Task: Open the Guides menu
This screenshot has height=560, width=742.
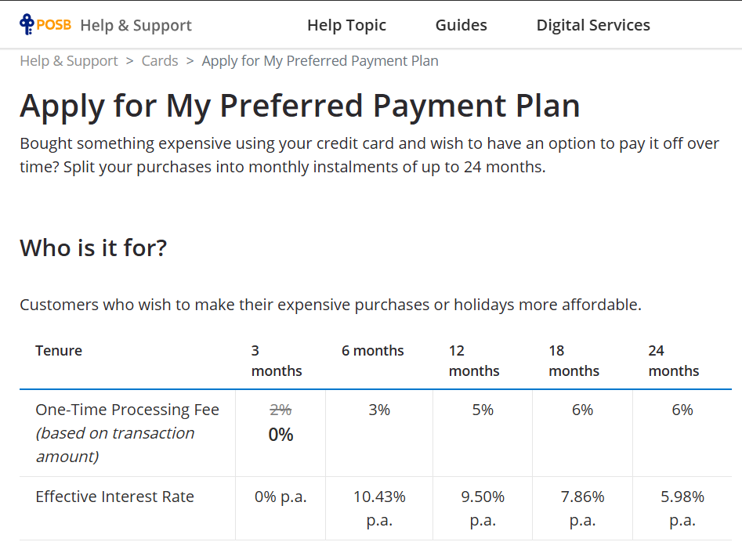Action: pyautogui.click(x=461, y=25)
